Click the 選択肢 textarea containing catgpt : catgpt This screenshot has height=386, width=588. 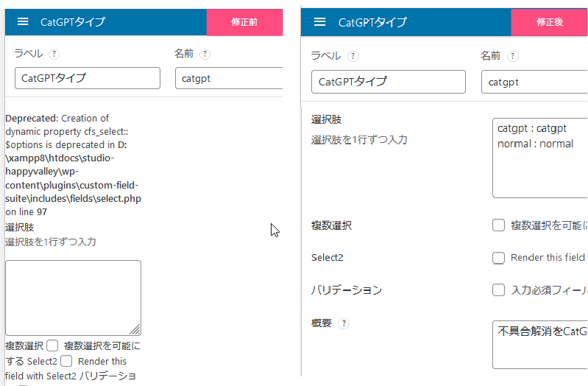click(x=540, y=158)
